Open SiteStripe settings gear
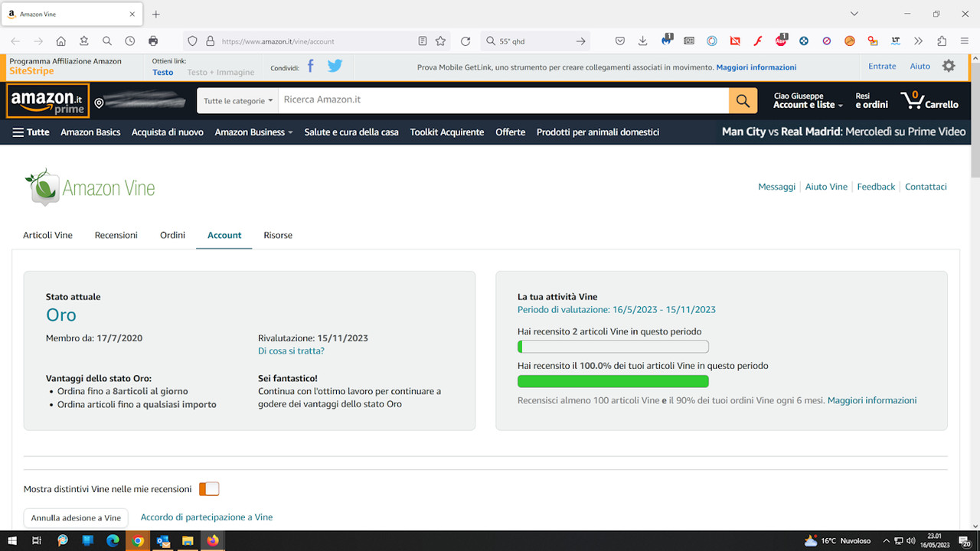The width and height of the screenshot is (980, 551). 949,67
